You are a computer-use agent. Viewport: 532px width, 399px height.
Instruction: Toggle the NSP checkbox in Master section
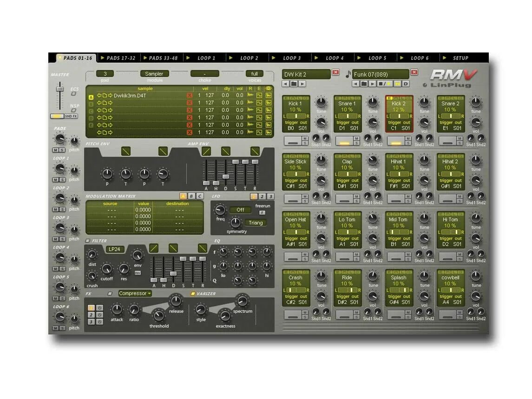(73, 111)
